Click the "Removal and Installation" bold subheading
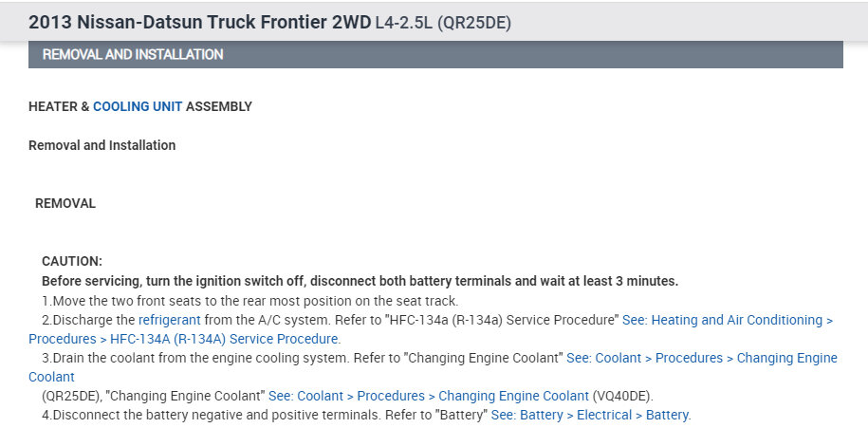This screenshot has width=868, height=428. pos(102,146)
